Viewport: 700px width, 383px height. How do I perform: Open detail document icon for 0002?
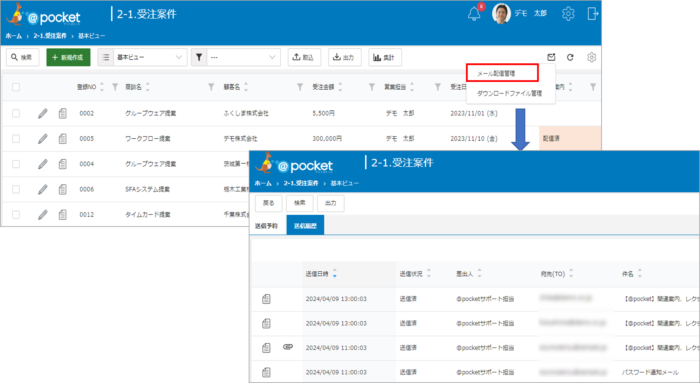(x=62, y=113)
